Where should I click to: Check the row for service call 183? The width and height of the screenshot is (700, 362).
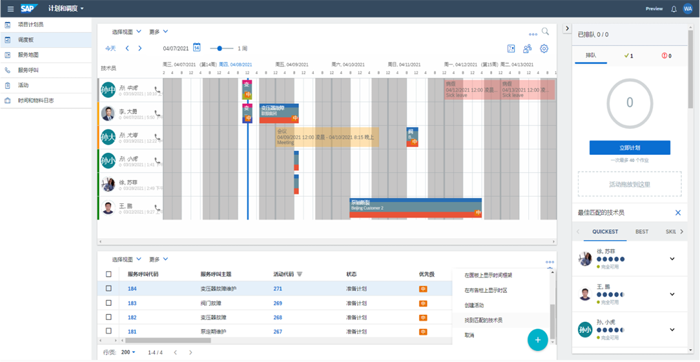(x=108, y=303)
